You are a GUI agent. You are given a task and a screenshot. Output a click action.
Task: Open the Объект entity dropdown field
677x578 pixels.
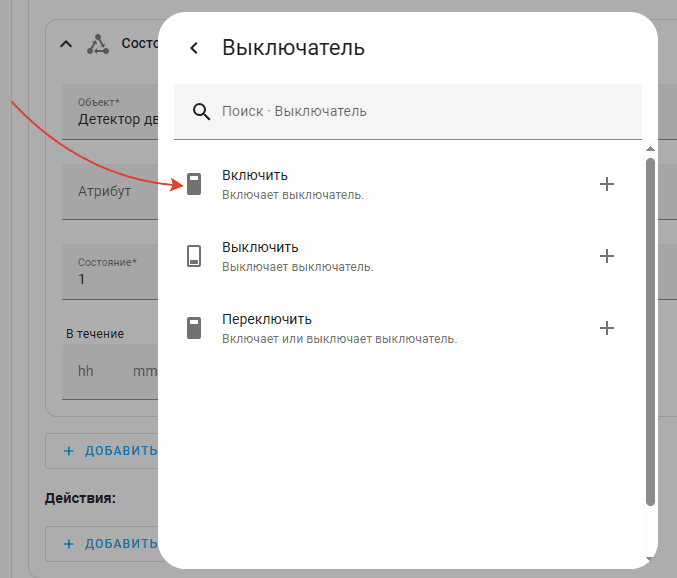point(110,112)
